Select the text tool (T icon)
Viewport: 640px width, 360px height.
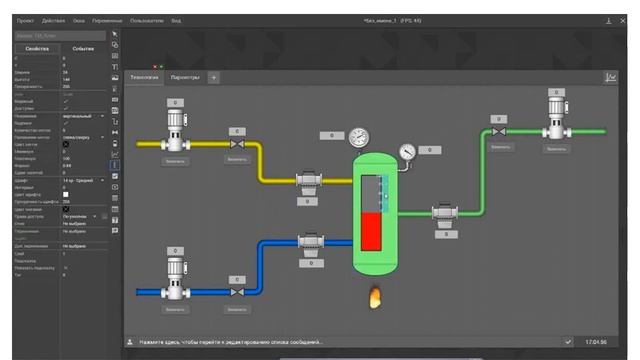point(115,67)
